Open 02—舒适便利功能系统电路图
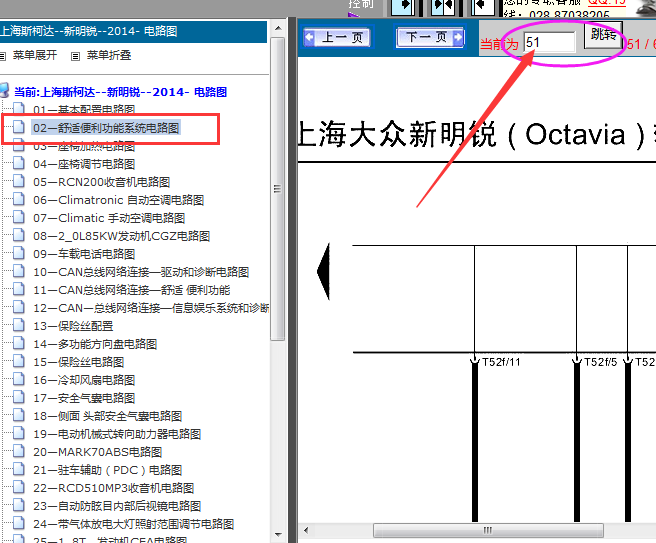 tap(106, 128)
